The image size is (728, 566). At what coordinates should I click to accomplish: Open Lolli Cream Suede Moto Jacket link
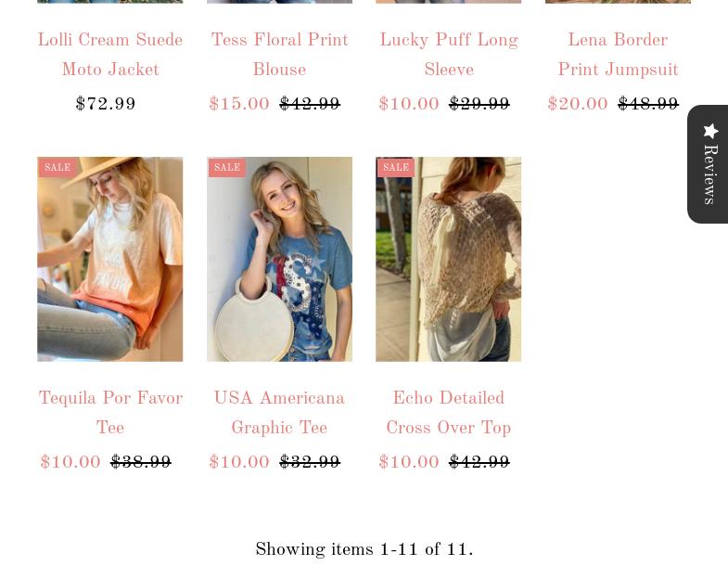point(110,55)
